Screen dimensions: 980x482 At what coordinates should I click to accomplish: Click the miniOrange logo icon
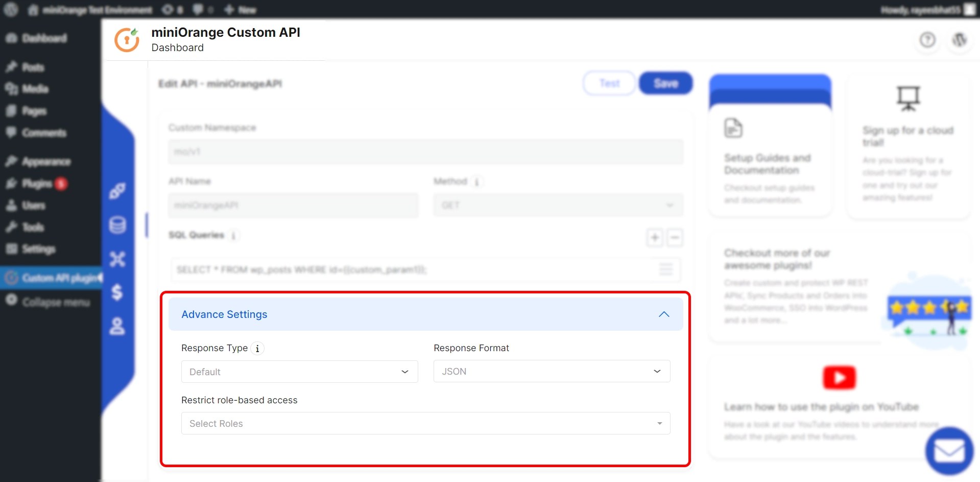click(127, 40)
